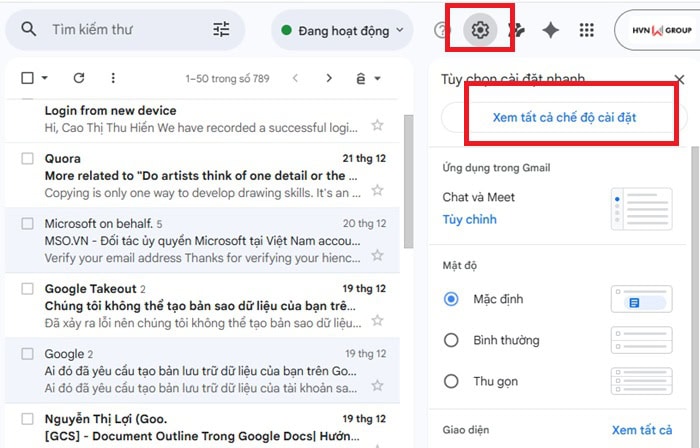
Task: Click the icon beside the settings gear
Action: 517,30
